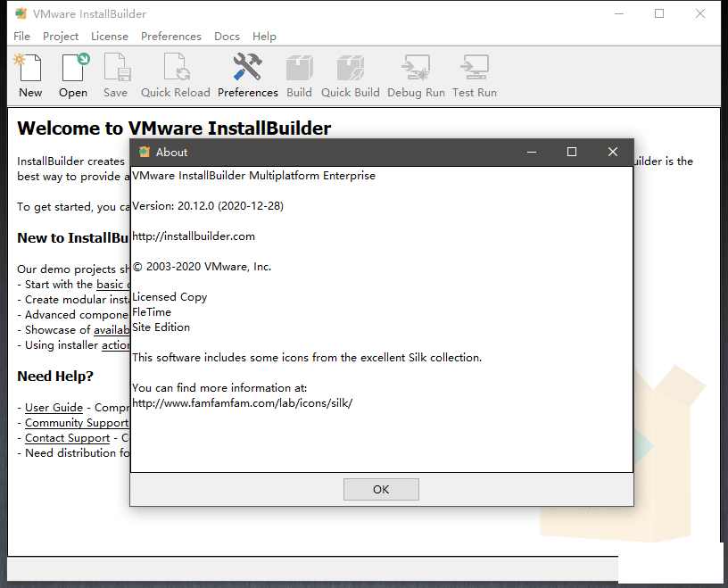This screenshot has width=728, height=588.
Task: Maximize the VMware InstallBuilder main window
Action: click(x=659, y=13)
